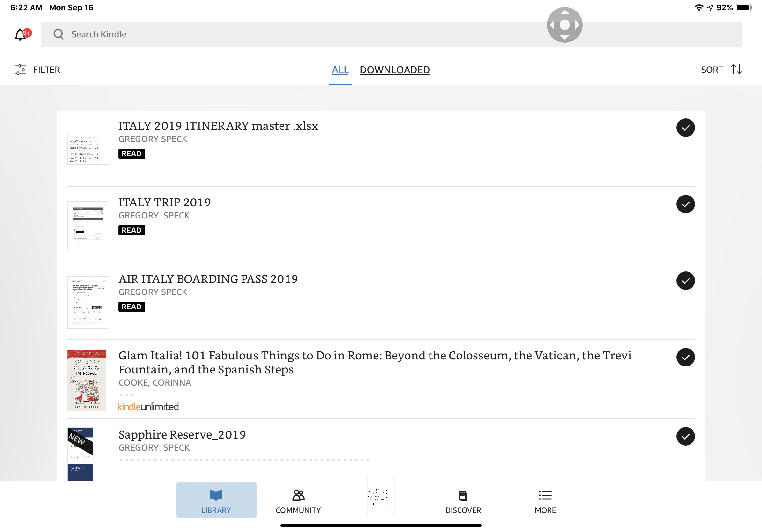The image size is (762, 532).
Task: Open the Discover tab icon
Action: click(463, 496)
